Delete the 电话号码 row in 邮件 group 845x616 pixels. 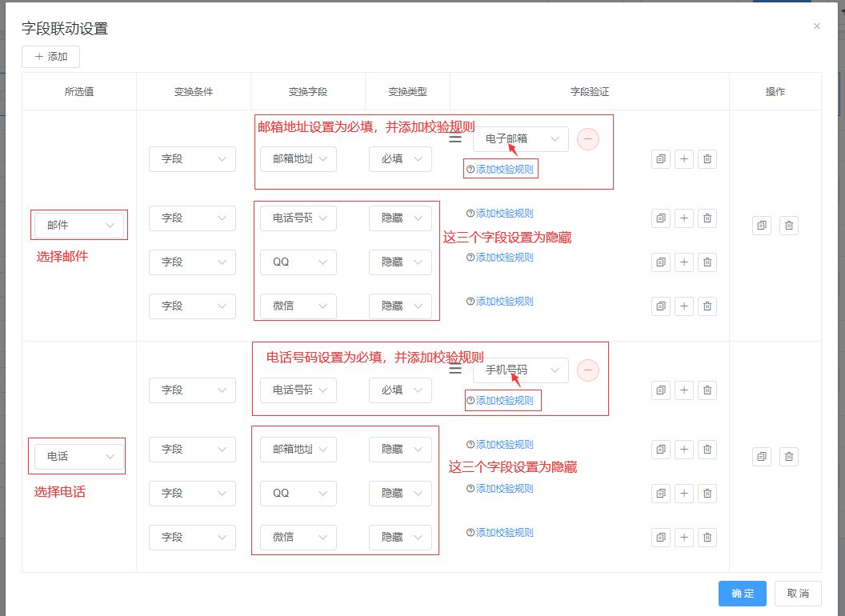pos(707,218)
